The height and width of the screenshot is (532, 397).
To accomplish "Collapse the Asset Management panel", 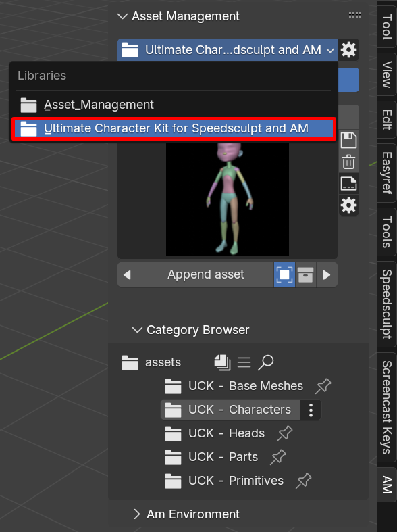I will click(x=122, y=16).
